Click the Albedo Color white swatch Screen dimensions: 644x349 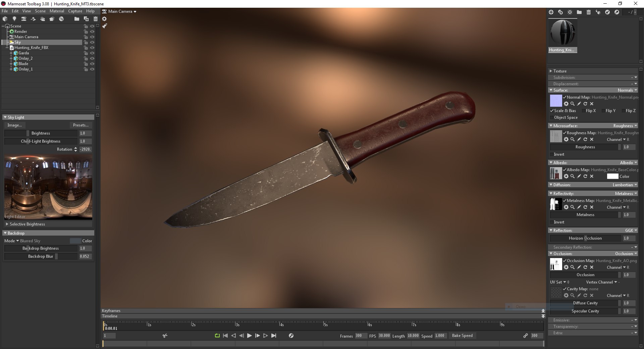coord(612,177)
